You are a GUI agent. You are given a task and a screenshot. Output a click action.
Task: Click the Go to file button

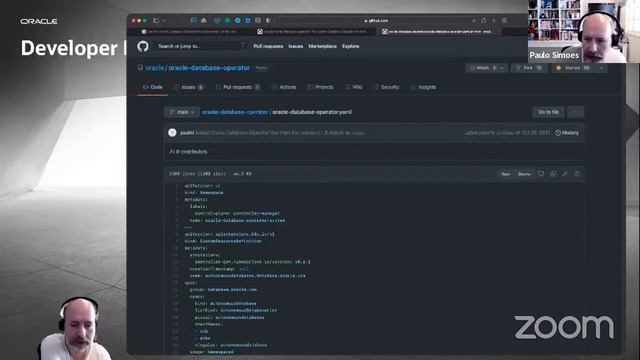pyautogui.click(x=549, y=112)
